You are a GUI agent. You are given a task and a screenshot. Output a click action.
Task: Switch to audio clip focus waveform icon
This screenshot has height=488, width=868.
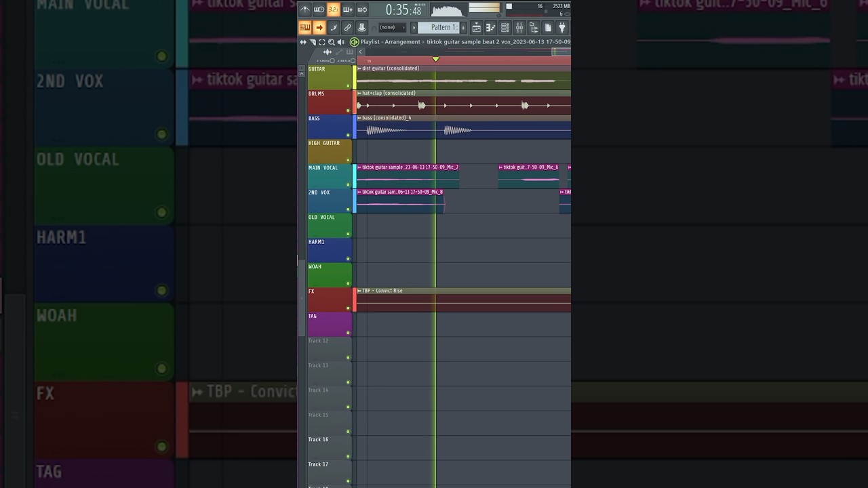pos(327,52)
